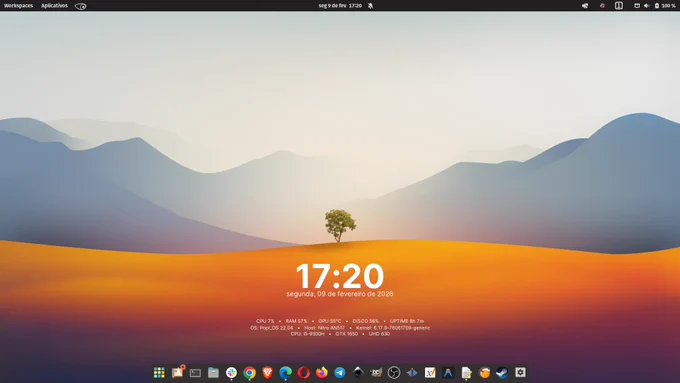The height and width of the screenshot is (383, 680).
Task: Click the 'Host: Nitro AN517' desktop text
Action: coord(324,328)
